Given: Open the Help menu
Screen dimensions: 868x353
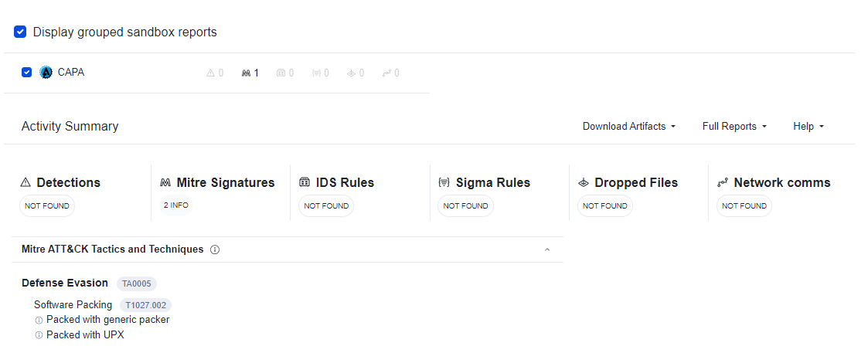Looking at the screenshot, I should [808, 127].
